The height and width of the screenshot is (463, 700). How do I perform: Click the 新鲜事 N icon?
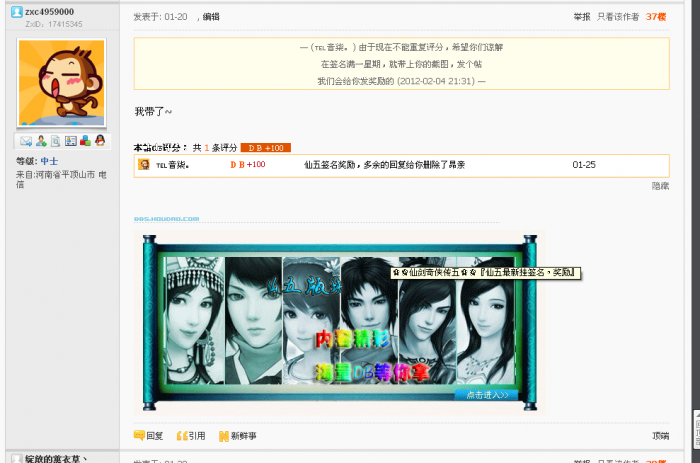[224, 436]
